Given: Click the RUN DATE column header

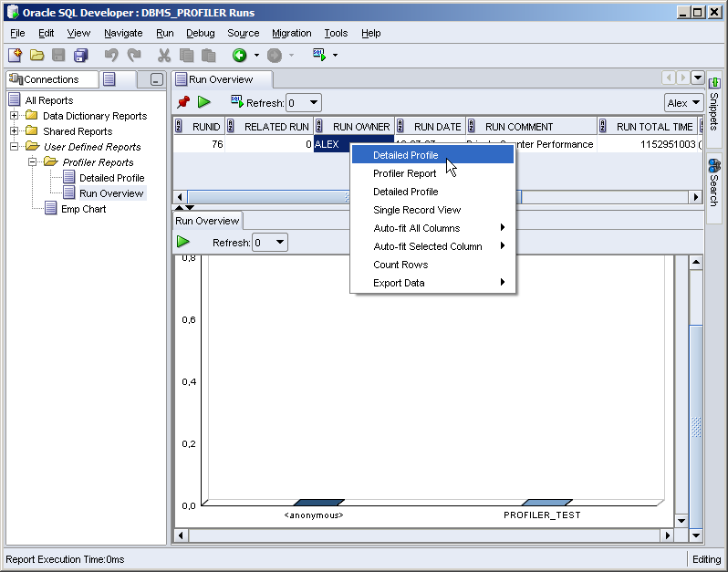Looking at the screenshot, I should tap(436, 127).
